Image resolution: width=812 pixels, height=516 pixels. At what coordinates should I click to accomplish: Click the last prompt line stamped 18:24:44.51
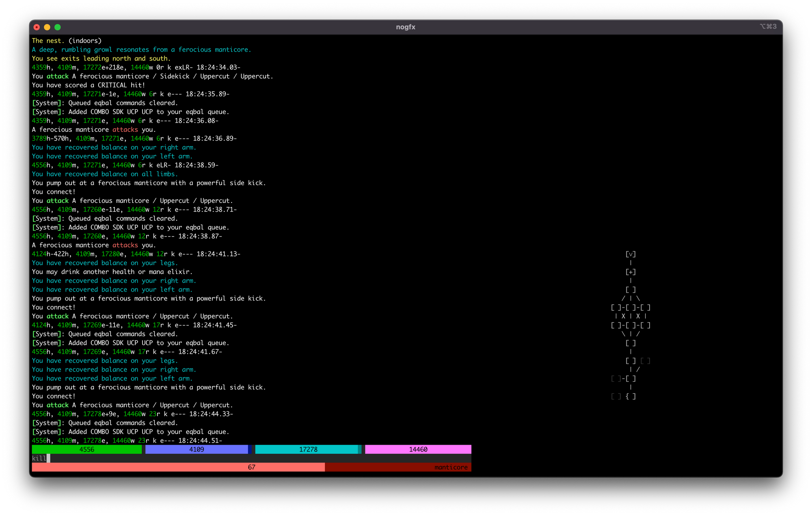tap(127, 441)
